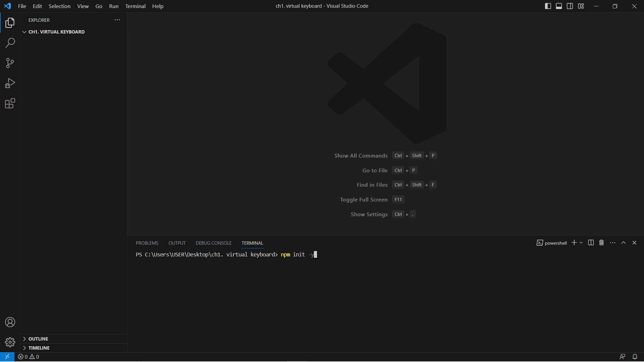Toggle secondary side bar visibility
This screenshot has height=362, width=644.
point(570,6)
